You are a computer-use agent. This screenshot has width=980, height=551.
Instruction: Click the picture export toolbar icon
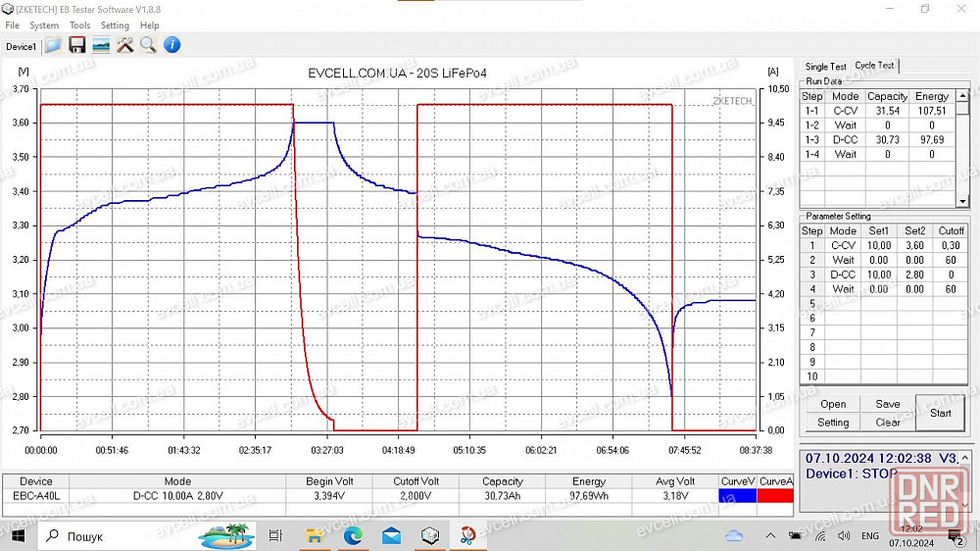tap(101, 45)
